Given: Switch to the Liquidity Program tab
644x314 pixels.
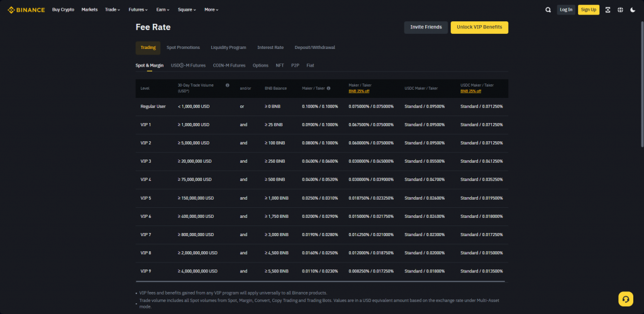Looking at the screenshot, I should click(228, 48).
